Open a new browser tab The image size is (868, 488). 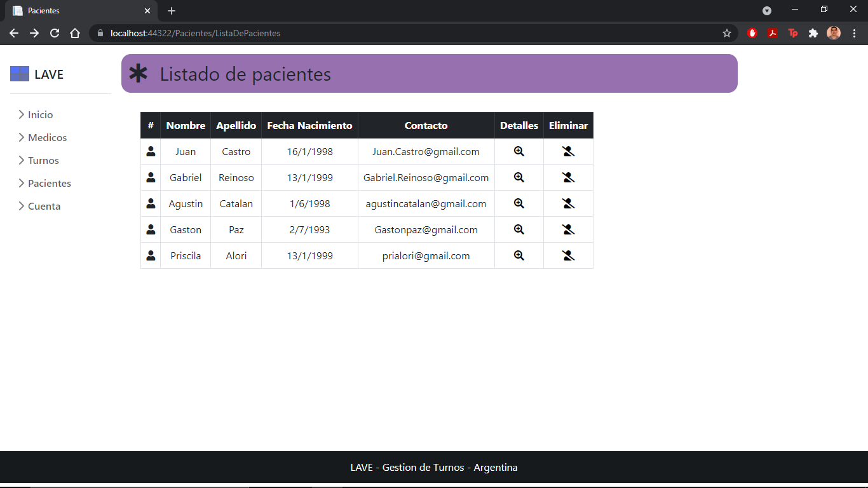172,11
